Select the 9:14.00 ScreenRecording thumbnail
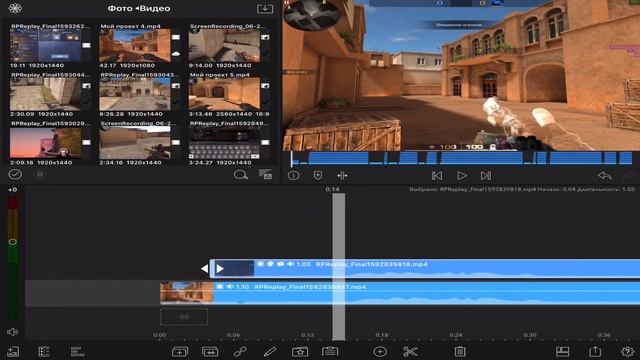The width and height of the screenshot is (640, 360). (x=224, y=45)
